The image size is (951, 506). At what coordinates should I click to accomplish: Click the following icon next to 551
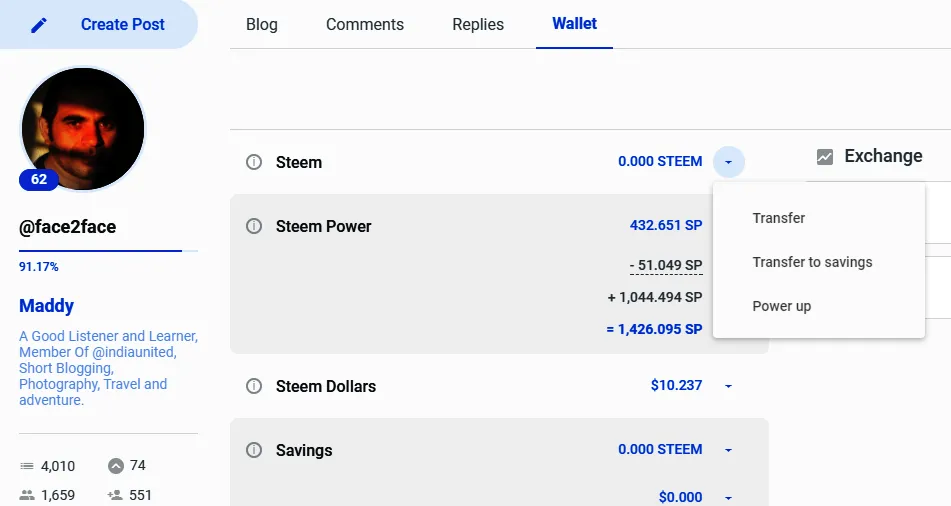pos(115,495)
